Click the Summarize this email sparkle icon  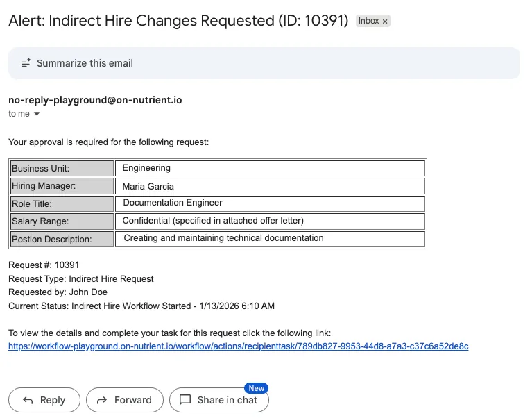26,62
